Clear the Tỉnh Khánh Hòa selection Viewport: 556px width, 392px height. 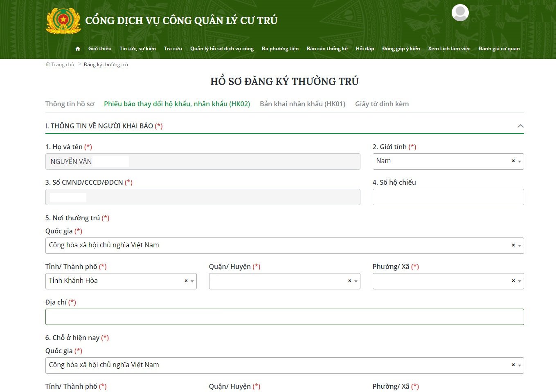[186, 281]
